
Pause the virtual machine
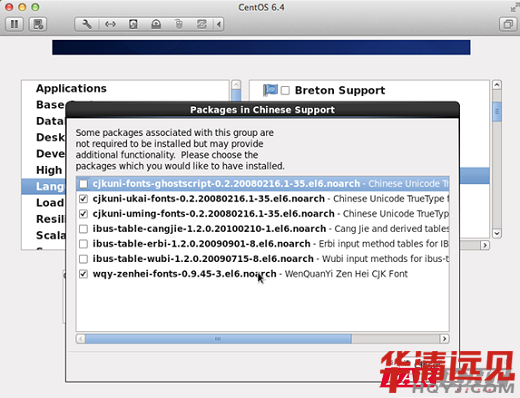(14, 24)
